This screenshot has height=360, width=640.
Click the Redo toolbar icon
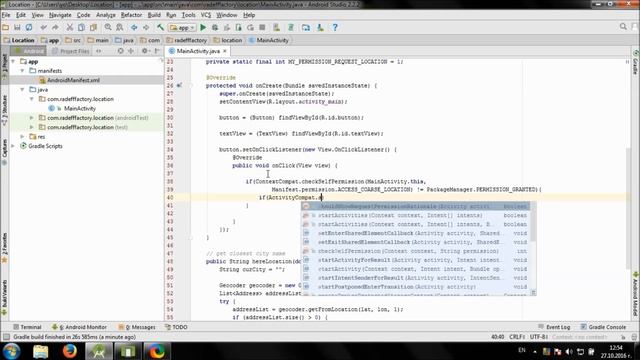(x=55, y=27)
